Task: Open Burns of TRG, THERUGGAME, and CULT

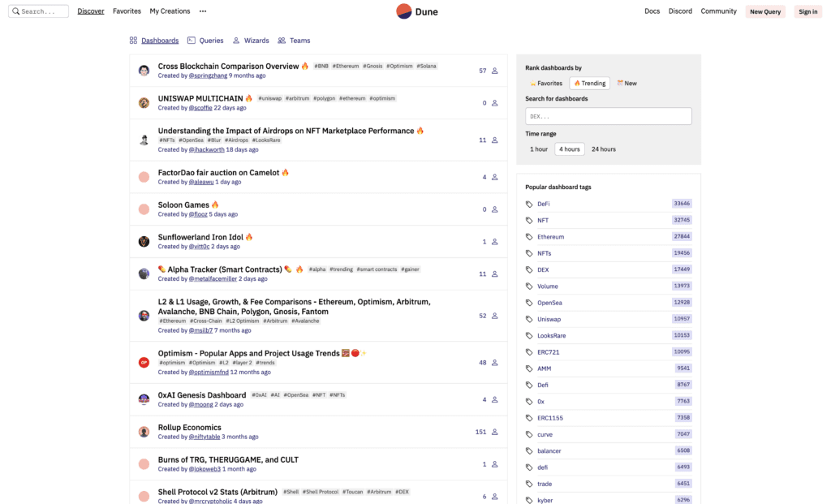Action: [x=228, y=460]
